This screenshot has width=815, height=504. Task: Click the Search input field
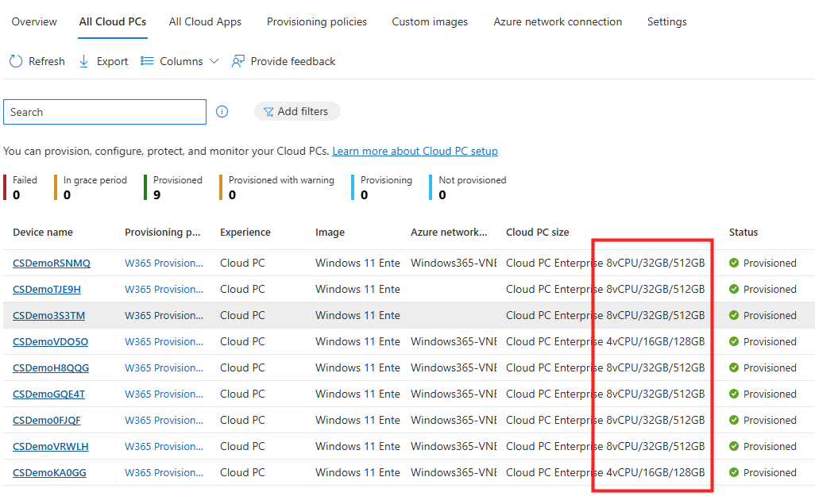click(x=104, y=112)
